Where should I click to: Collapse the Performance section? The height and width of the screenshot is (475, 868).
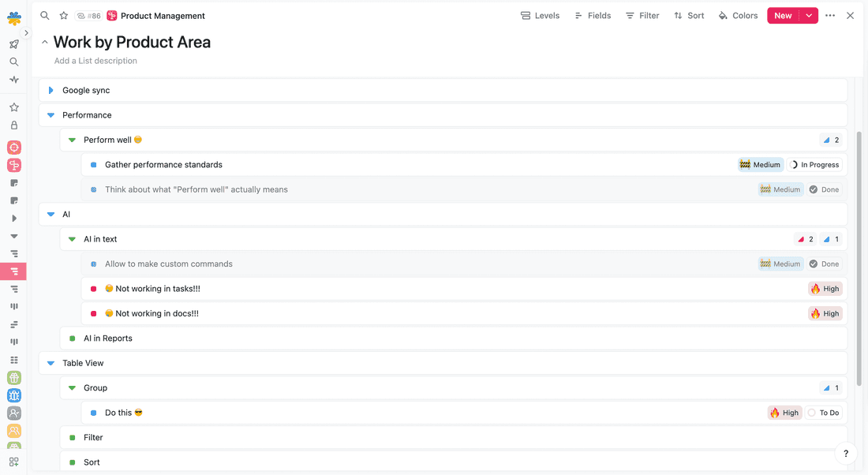tap(51, 115)
